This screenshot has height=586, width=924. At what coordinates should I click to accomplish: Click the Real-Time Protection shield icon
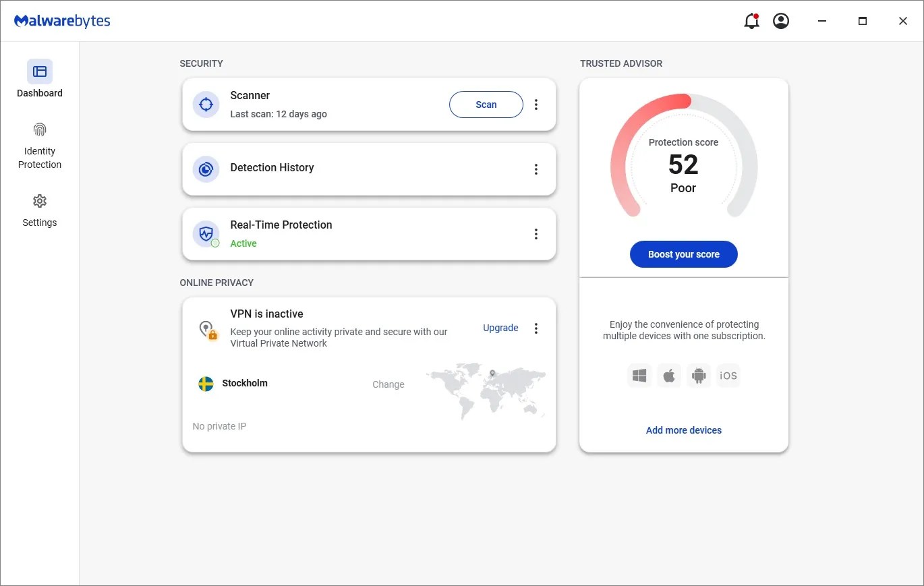pos(205,234)
